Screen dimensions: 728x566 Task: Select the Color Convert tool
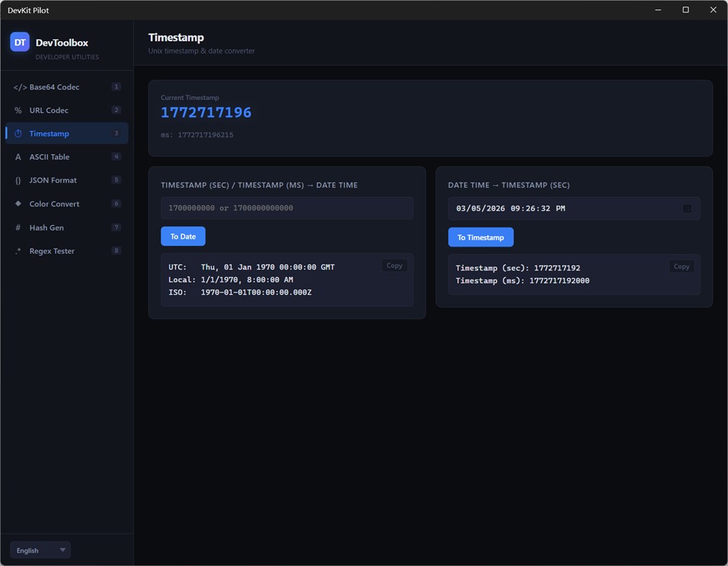tap(67, 204)
